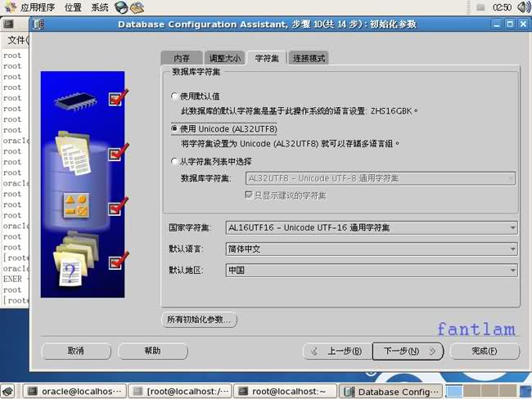Open the 位置 menu in top panel
532x399 pixels.
[x=73, y=7]
